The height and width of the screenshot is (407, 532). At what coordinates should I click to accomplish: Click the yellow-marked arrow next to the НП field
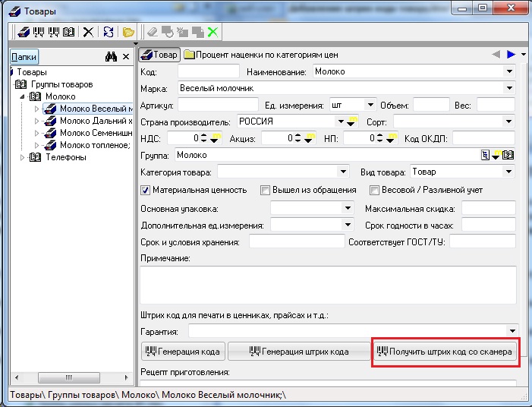[x=391, y=138]
